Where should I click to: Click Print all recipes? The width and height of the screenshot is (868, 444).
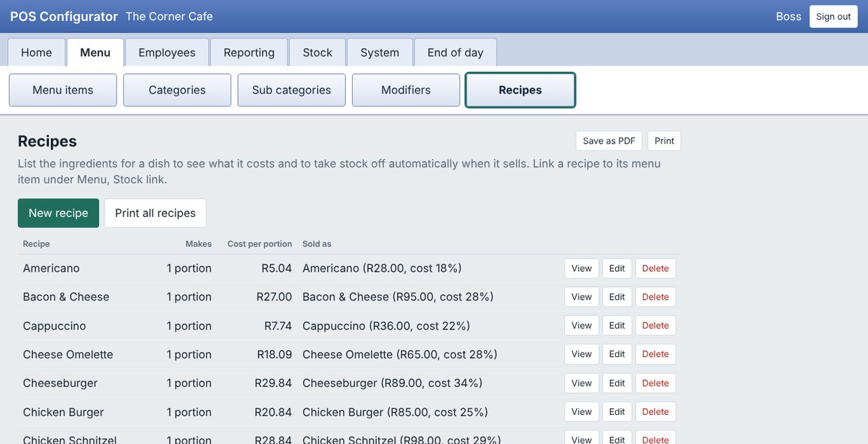155,213
